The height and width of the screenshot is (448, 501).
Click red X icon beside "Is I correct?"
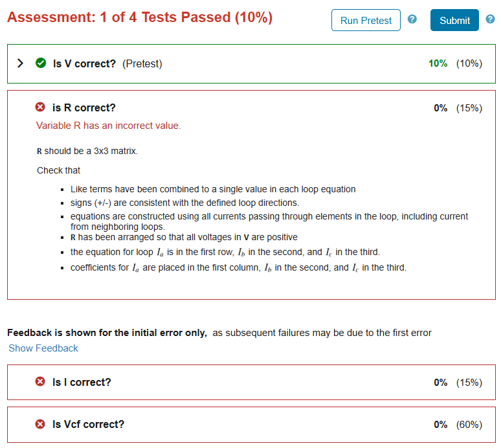[40, 382]
